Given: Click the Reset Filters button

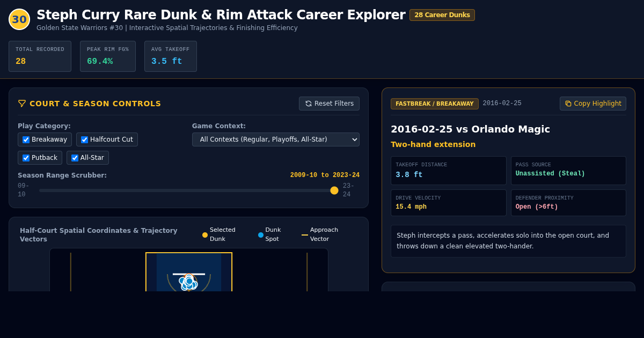Looking at the screenshot, I should tap(329, 104).
